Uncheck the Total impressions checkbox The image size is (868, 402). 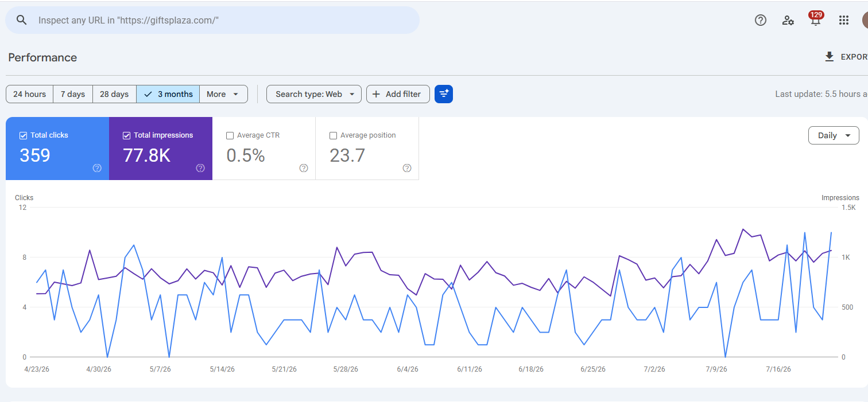(126, 135)
